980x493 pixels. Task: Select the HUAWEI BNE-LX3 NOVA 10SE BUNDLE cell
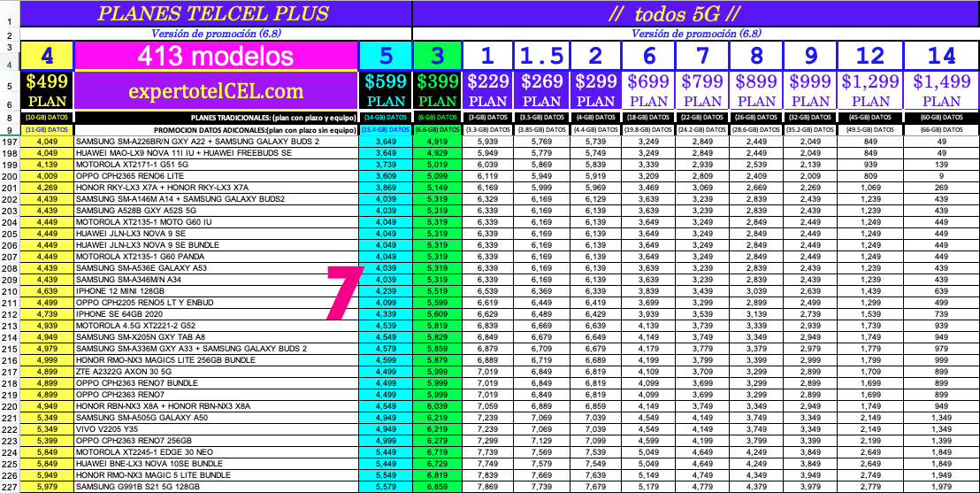point(216,464)
